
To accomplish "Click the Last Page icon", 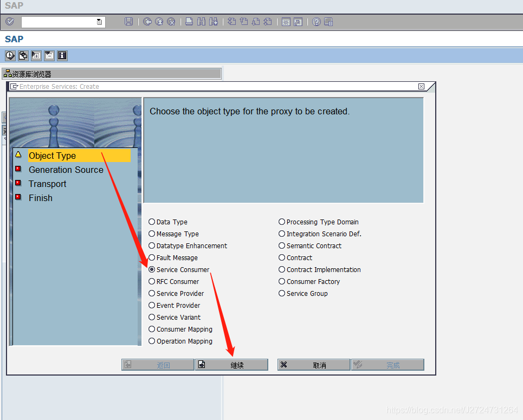I will click(268, 22).
